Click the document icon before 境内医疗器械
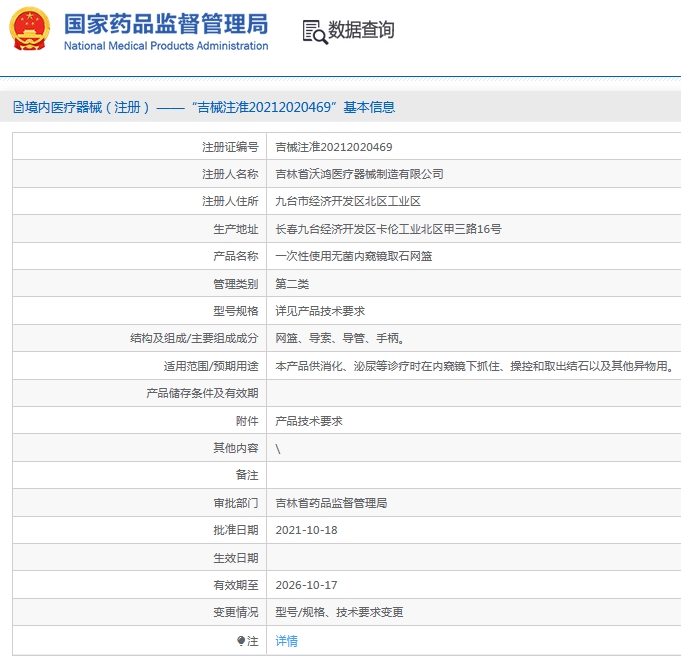This screenshot has width=681, height=665. click(18, 107)
